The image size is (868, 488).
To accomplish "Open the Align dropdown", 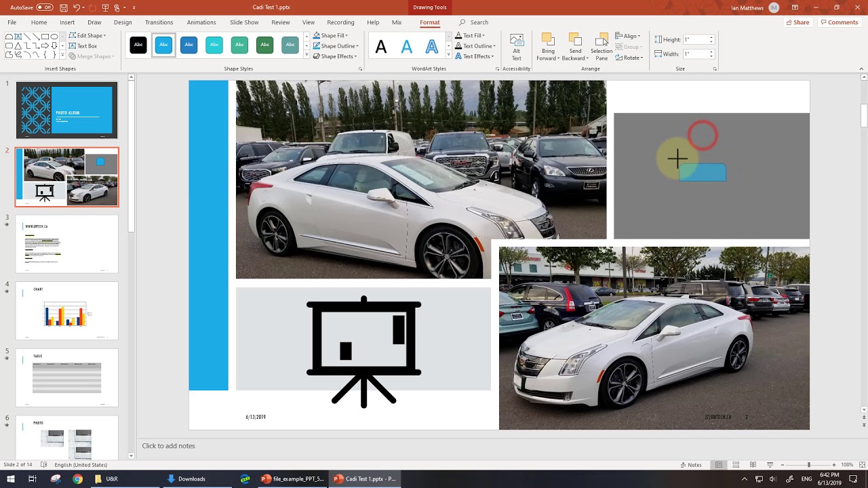I will pyautogui.click(x=628, y=36).
